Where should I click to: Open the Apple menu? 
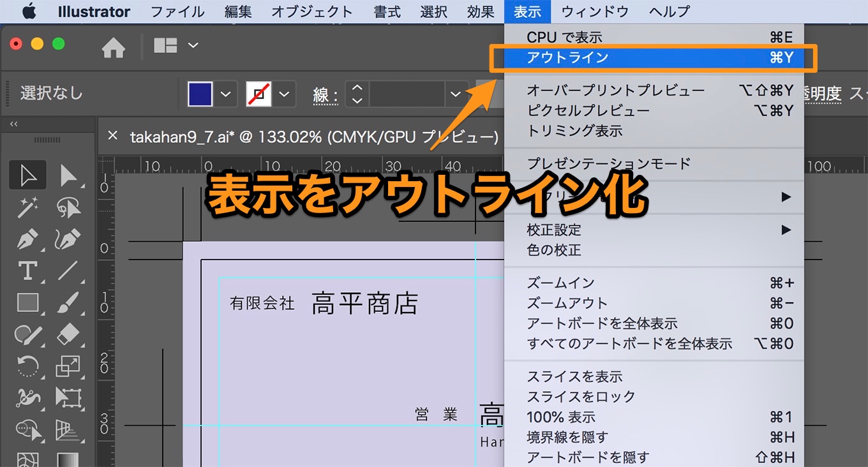[x=29, y=11]
